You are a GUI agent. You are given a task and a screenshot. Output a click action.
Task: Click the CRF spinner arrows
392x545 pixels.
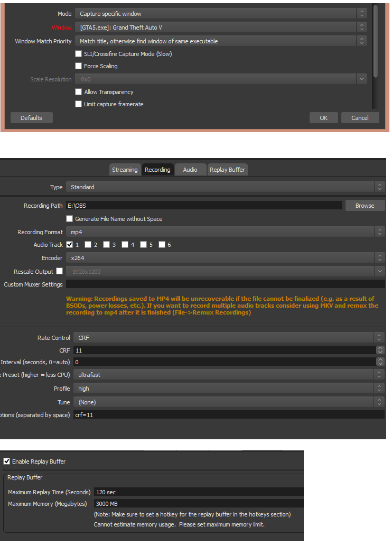point(380,350)
